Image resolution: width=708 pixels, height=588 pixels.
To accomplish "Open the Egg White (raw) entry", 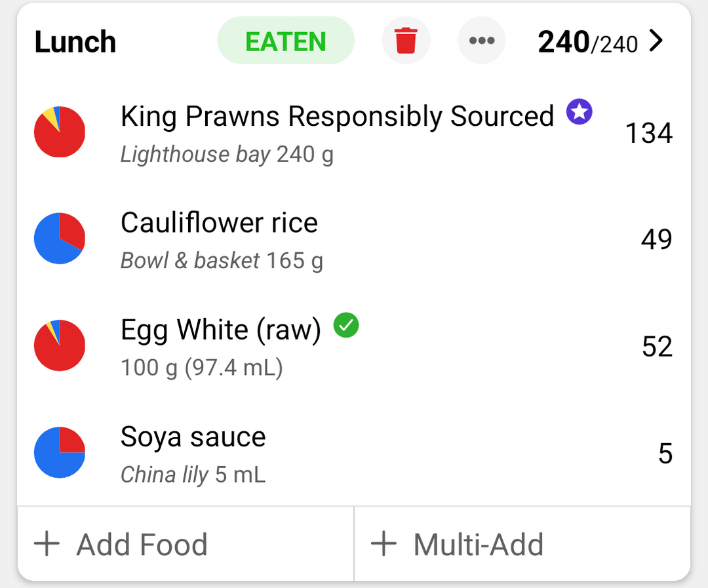I will point(353,346).
